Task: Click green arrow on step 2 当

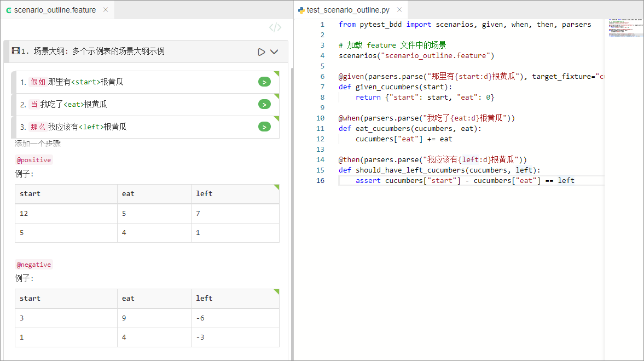Action: (264, 105)
